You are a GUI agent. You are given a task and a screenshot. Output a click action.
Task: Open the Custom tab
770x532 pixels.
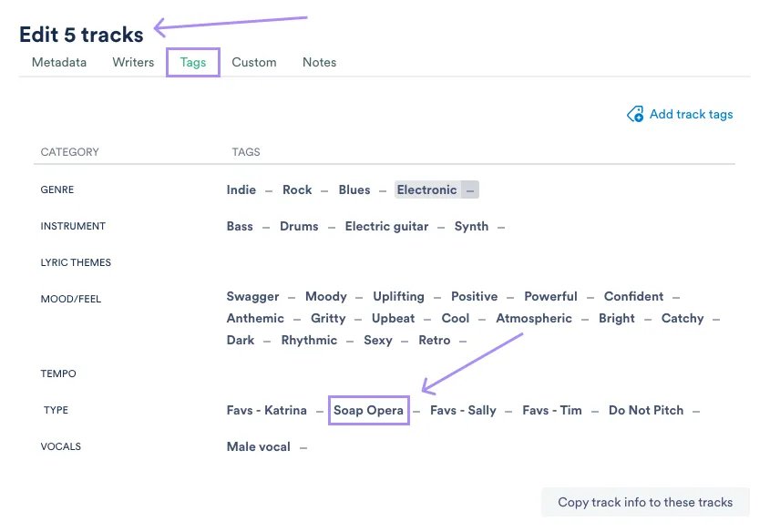tap(253, 62)
